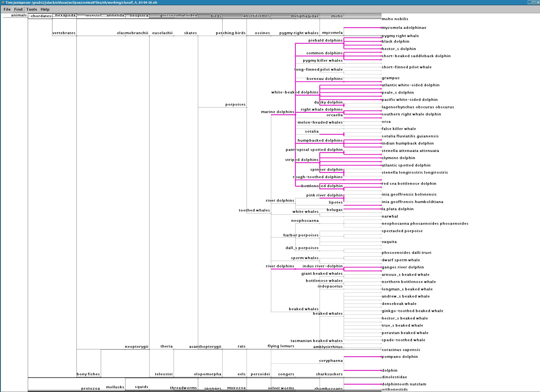Image resolution: width=540 pixels, height=392 pixels.
Task: Select 'short-finned pilot whale' leaf
Action: (407, 67)
